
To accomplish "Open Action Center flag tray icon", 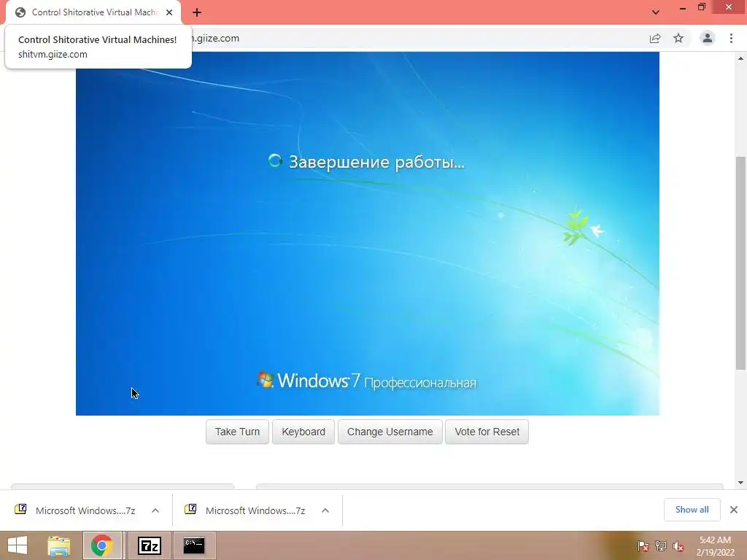I will pyautogui.click(x=643, y=546).
